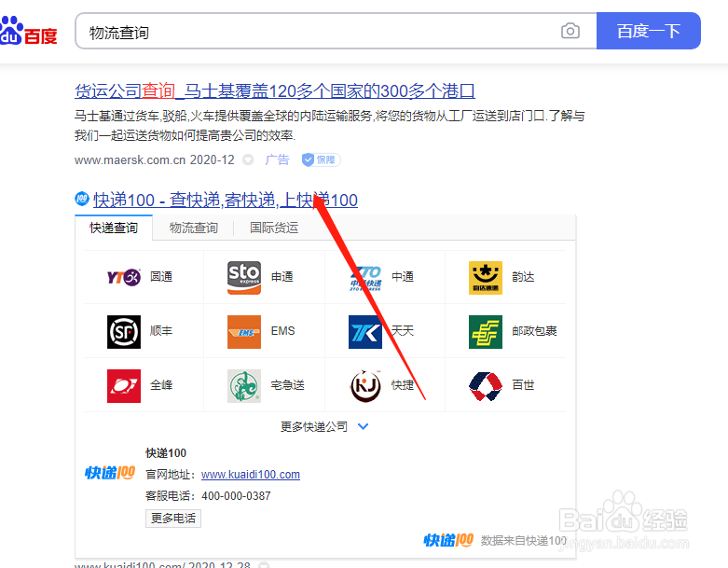Screen dimensions: 728x568
Task: Open www.kuaidi100.com official link
Action: (x=251, y=475)
